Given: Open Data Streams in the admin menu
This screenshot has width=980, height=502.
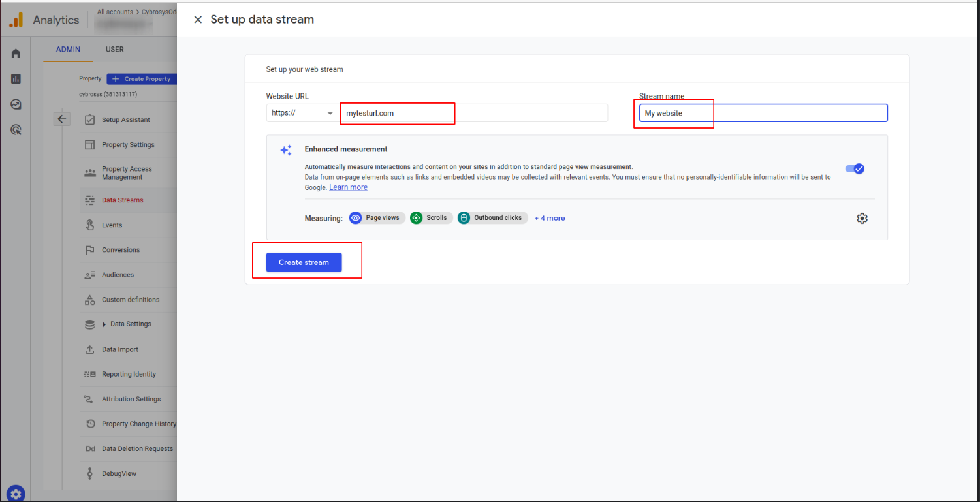Looking at the screenshot, I should point(122,200).
